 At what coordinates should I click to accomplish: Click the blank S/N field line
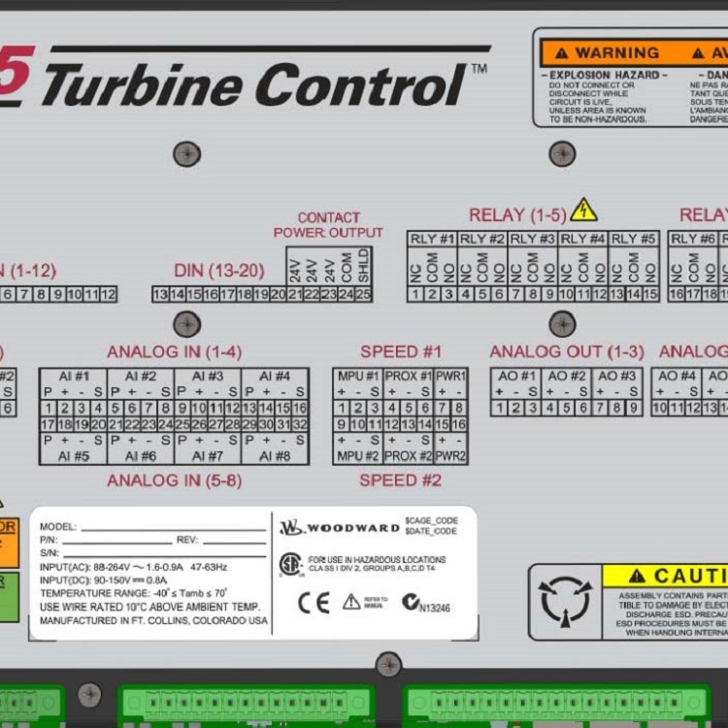(x=165, y=554)
